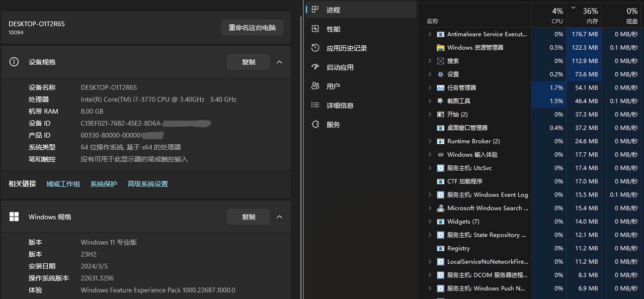644x299 pixels.
Task: Collapse the 设备规格 section chevron
Action: 280,62
